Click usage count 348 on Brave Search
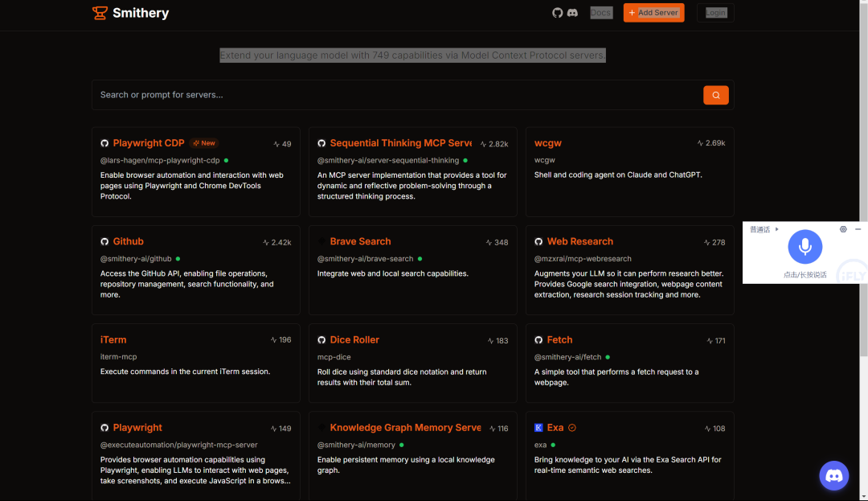Image resolution: width=868 pixels, height=501 pixels. click(x=497, y=243)
